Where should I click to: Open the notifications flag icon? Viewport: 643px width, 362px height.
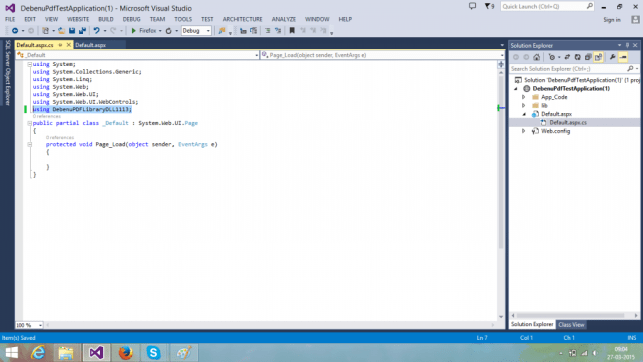coord(489,7)
